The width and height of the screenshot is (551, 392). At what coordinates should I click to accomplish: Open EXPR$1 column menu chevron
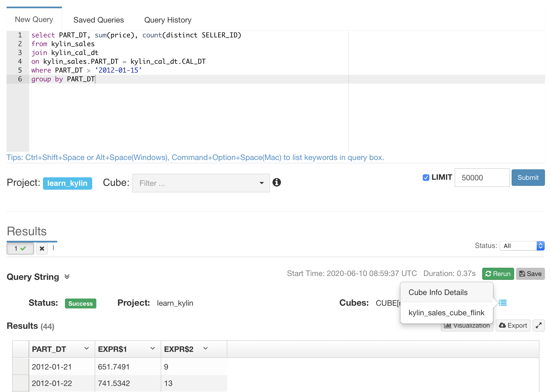pos(152,349)
